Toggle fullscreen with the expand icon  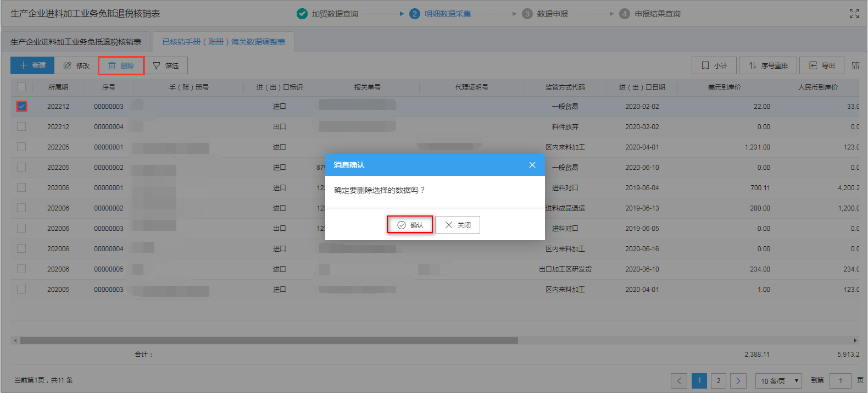(854, 14)
